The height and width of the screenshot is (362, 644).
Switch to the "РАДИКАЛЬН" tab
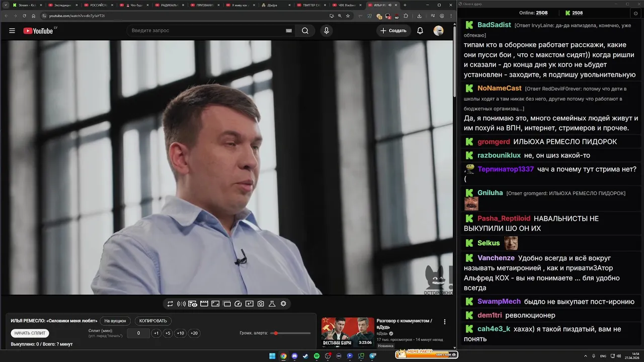tap(170, 5)
